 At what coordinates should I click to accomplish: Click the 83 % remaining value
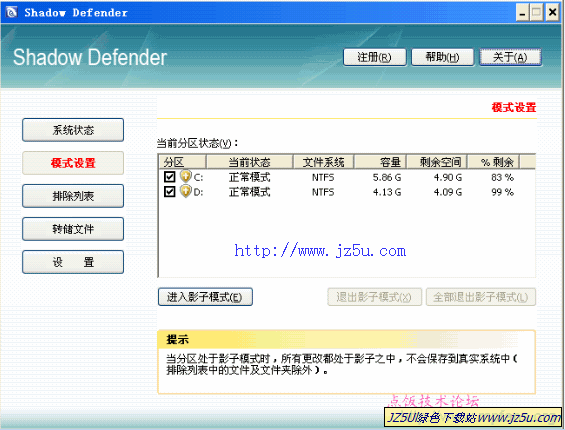tap(502, 177)
